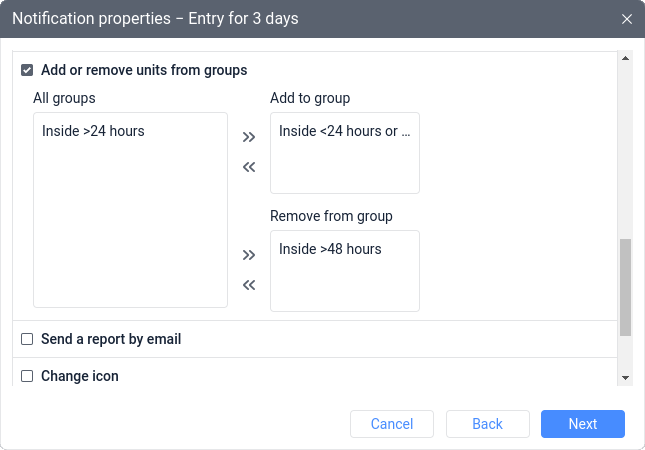Click empty area in Remove from group list
645x450 pixels.
tap(344, 287)
